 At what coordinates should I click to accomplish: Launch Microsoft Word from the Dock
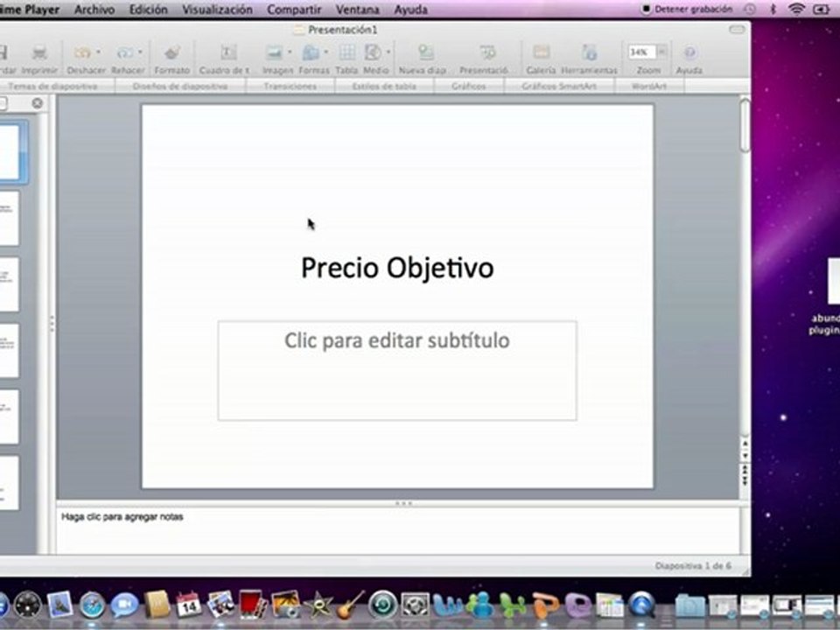click(447, 605)
